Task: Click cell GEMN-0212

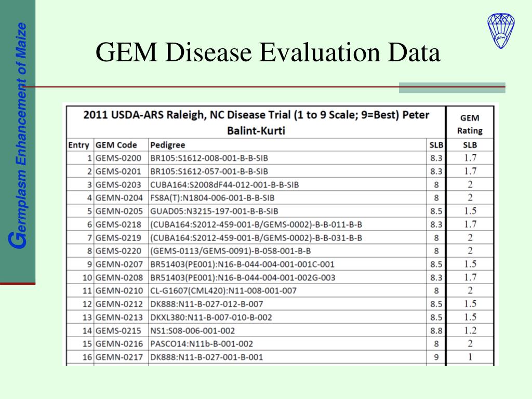Action: tap(119, 304)
